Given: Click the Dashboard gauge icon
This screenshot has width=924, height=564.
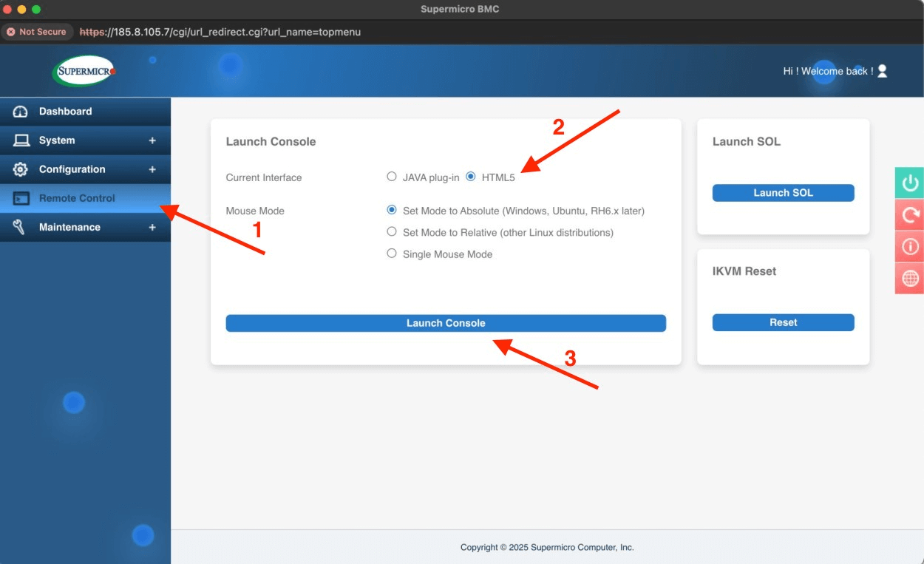Looking at the screenshot, I should pyautogui.click(x=21, y=112).
